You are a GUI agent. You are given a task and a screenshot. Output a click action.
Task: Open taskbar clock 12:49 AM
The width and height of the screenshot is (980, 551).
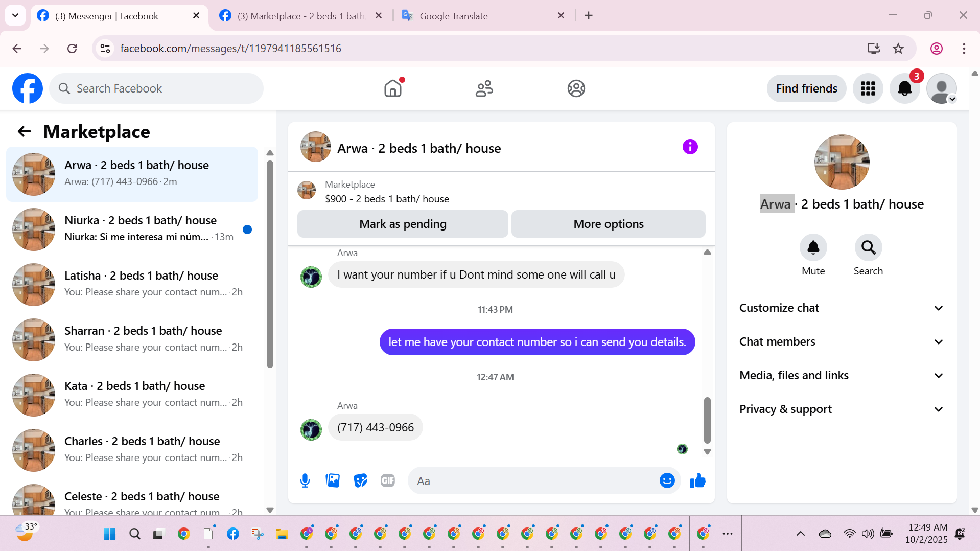(x=927, y=534)
